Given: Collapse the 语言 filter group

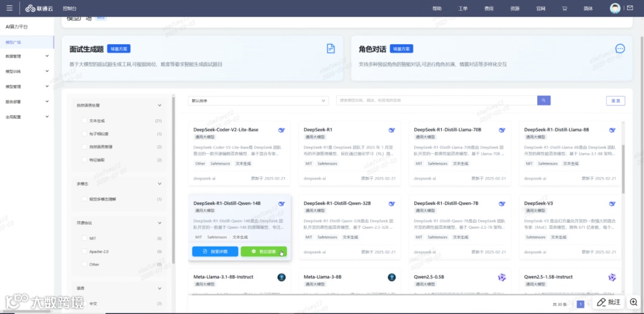Looking at the screenshot, I should click(x=160, y=288).
